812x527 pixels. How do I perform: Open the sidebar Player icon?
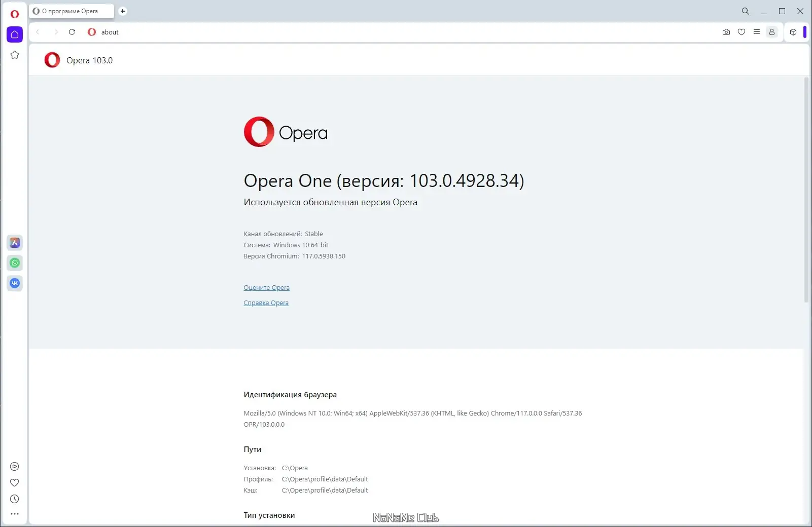[15, 467]
